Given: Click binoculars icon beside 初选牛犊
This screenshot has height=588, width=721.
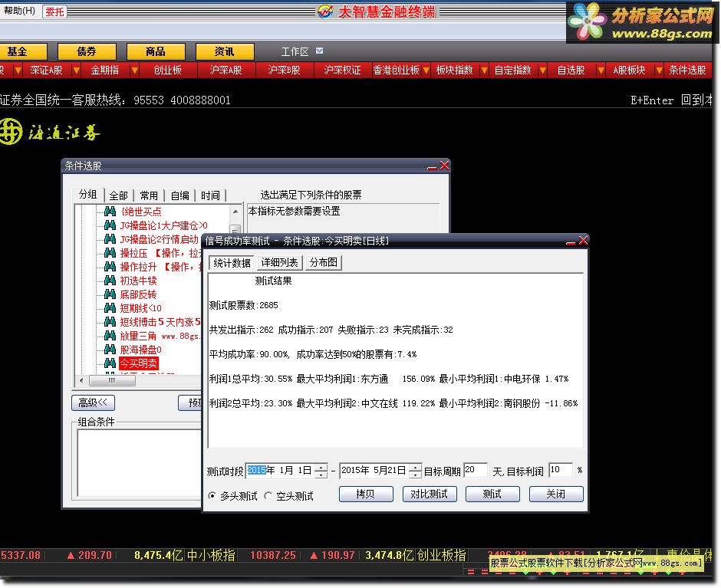Looking at the screenshot, I should click(x=110, y=281).
